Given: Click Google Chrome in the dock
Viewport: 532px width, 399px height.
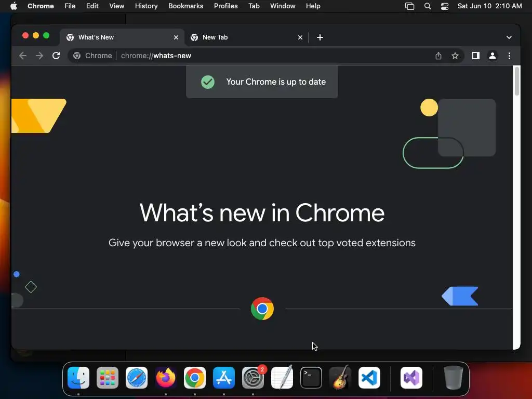Looking at the screenshot, I should [x=195, y=378].
